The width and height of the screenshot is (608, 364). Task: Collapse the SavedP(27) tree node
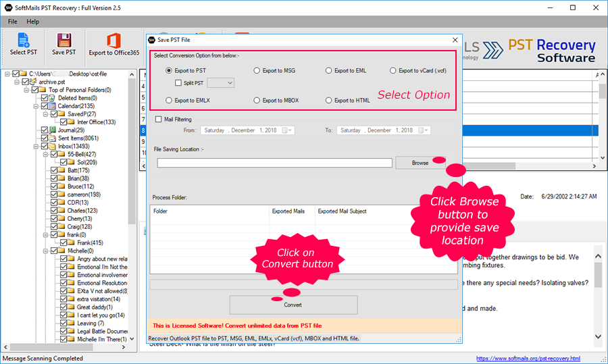pos(46,114)
